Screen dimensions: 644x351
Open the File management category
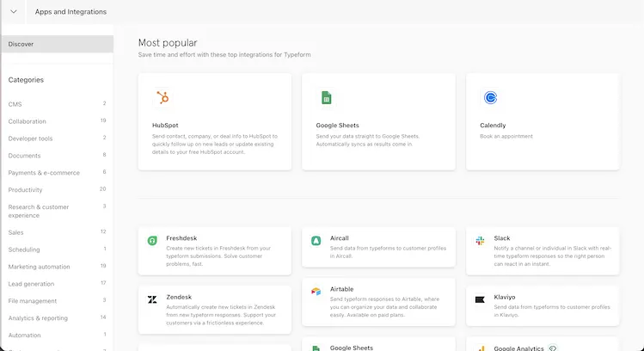click(57, 301)
